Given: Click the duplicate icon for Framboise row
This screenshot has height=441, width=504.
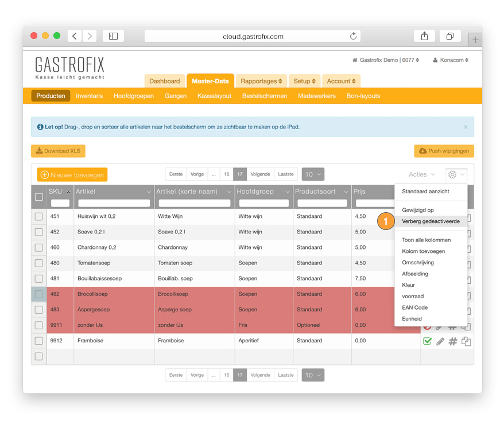Looking at the screenshot, I should coord(466,341).
